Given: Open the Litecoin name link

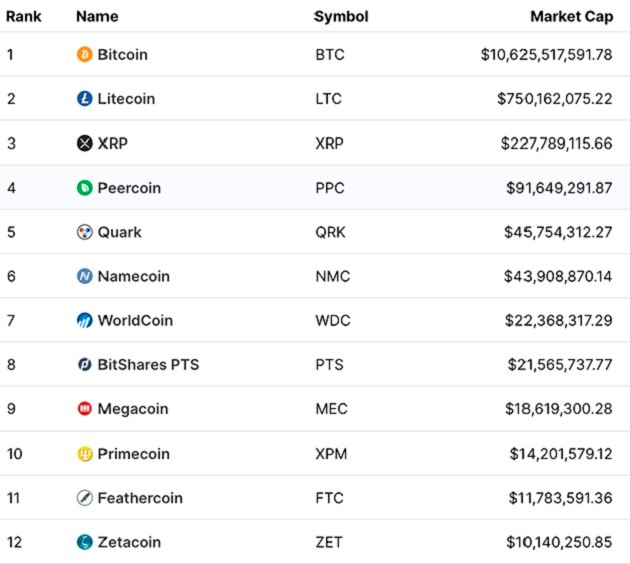Looking at the screenshot, I should (126, 99).
